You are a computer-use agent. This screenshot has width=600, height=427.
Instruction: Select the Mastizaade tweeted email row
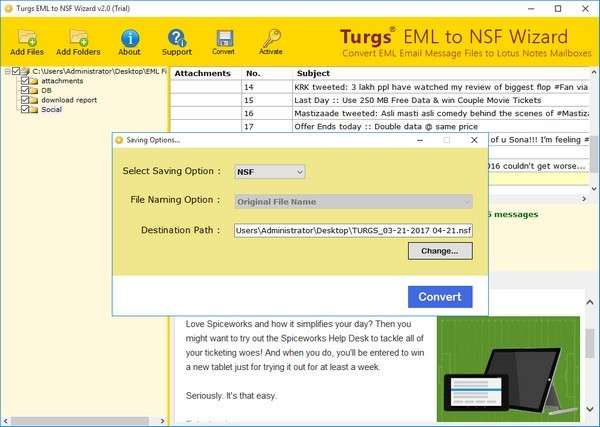[380, 113]
